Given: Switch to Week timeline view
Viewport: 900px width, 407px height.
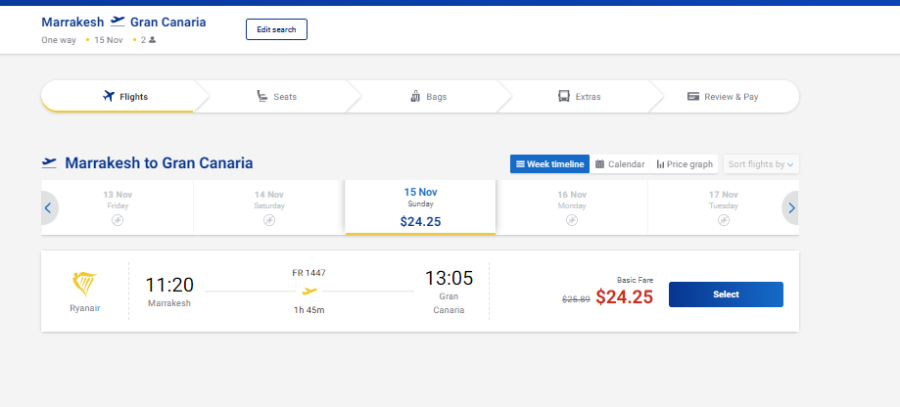Looking at the screenshot, I should pyautogui.click(x=550, y=164).
